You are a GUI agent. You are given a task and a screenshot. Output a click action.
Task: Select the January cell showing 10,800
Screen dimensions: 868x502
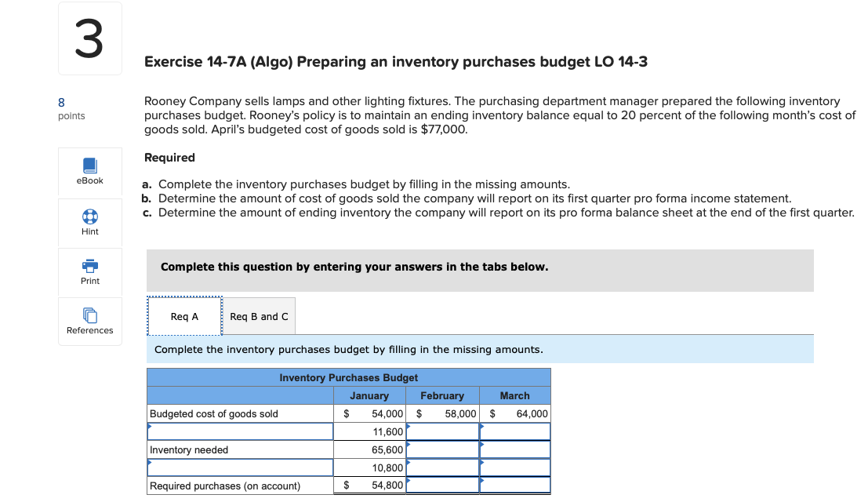(x=369, y=467)
